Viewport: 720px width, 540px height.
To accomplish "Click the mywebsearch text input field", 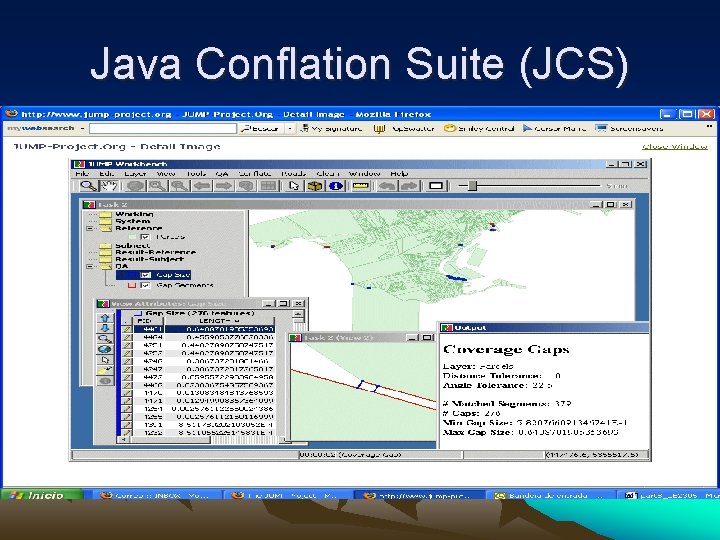I will pyautogui.click(x=163, y=129).
